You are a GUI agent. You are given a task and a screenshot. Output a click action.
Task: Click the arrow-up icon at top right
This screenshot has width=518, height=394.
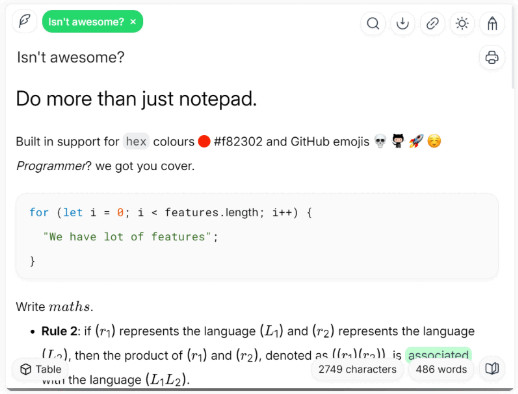(492, 24)
